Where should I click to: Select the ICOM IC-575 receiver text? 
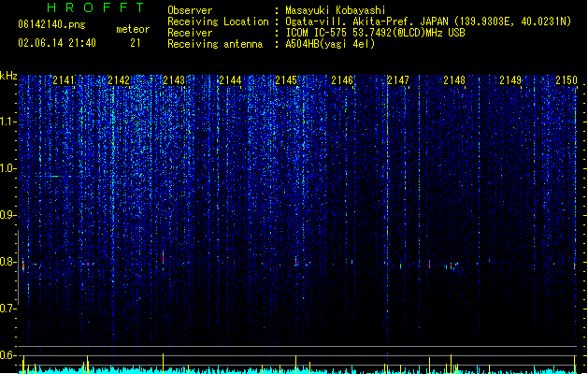point(375,33)
